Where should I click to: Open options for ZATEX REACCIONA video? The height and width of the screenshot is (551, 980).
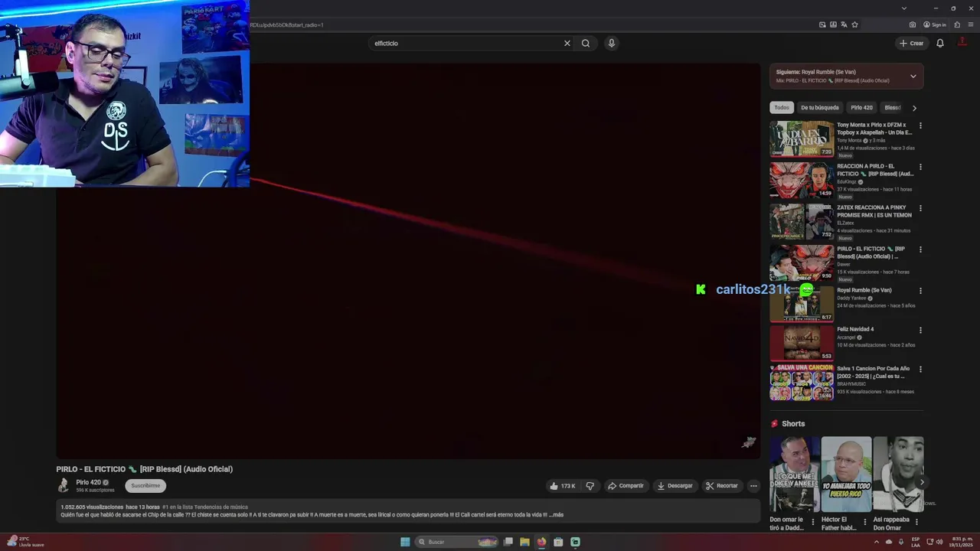920,208
